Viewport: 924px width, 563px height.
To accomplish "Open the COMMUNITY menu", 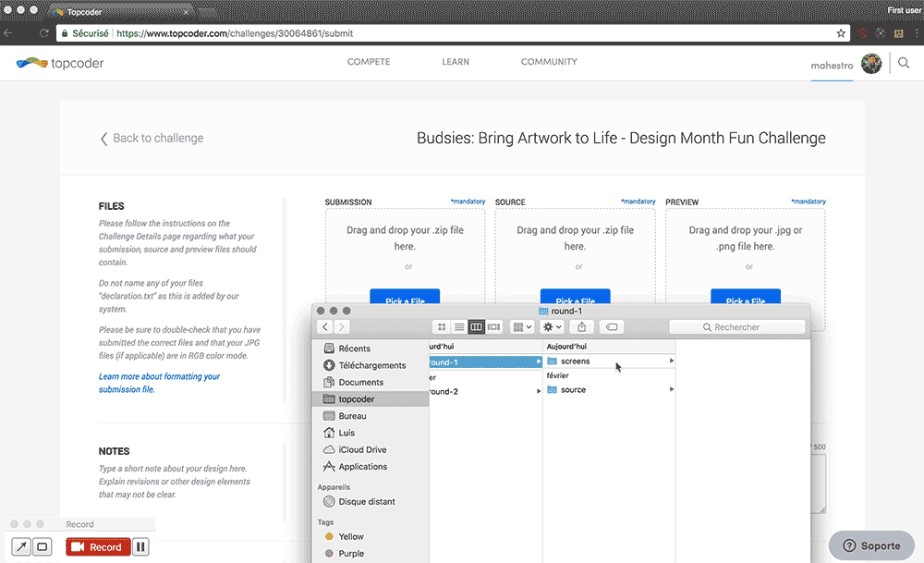I will (549, 62).
